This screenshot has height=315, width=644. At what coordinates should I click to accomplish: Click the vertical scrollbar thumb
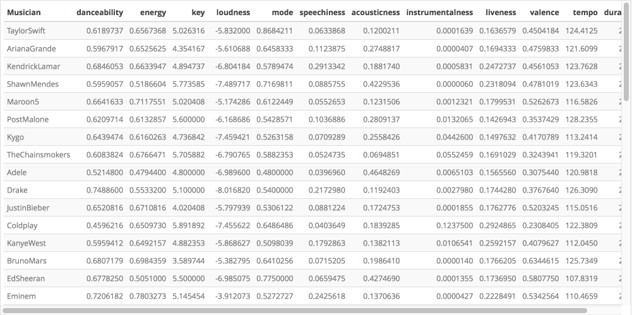coord(626,51)
